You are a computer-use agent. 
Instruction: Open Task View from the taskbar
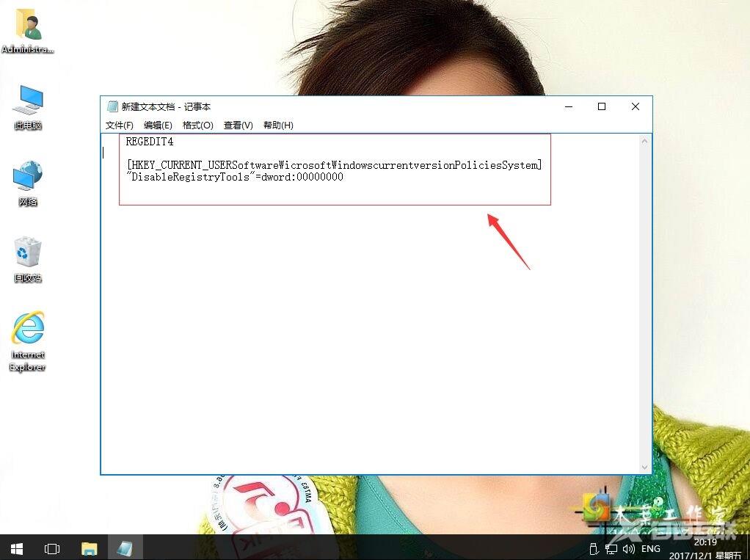click(x=52, y=548)
